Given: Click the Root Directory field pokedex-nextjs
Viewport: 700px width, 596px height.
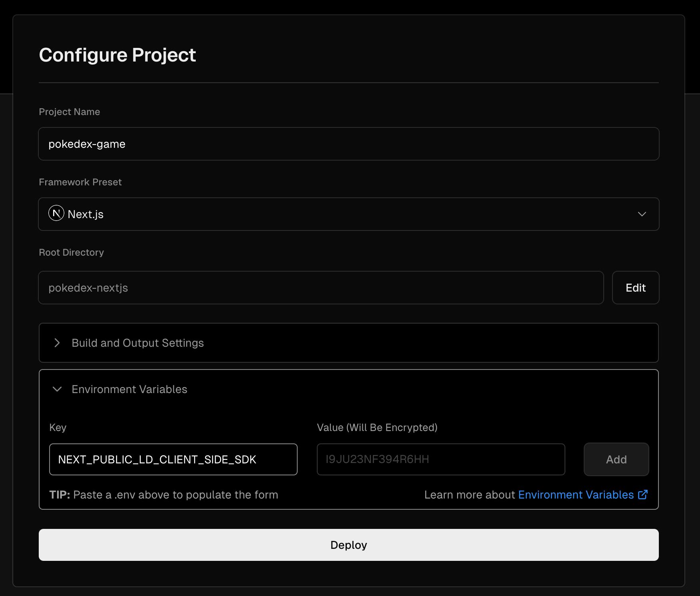Looking at the screenshot, I should (x=321, y=288).
